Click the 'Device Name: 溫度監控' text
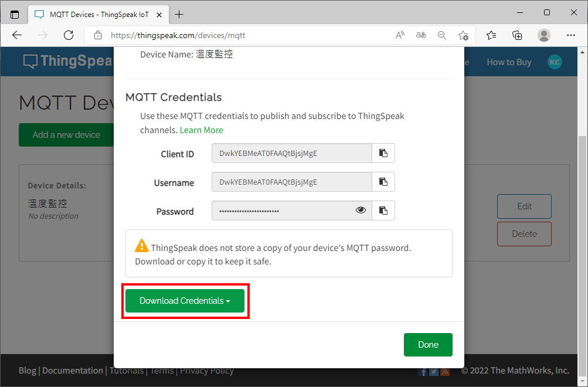Image resolution: width=588 pixels, height=387 pixels. [186, 55]
